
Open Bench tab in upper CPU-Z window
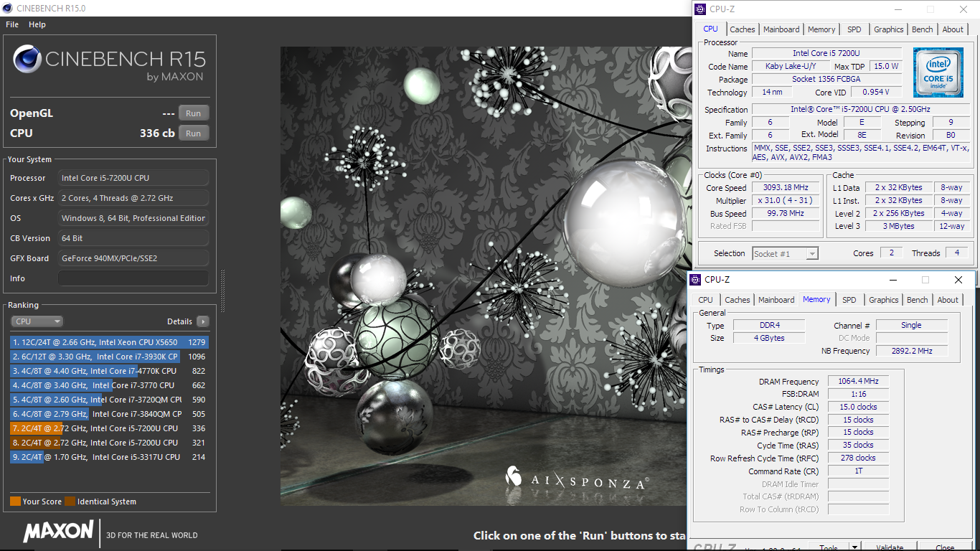click(923, 29)
